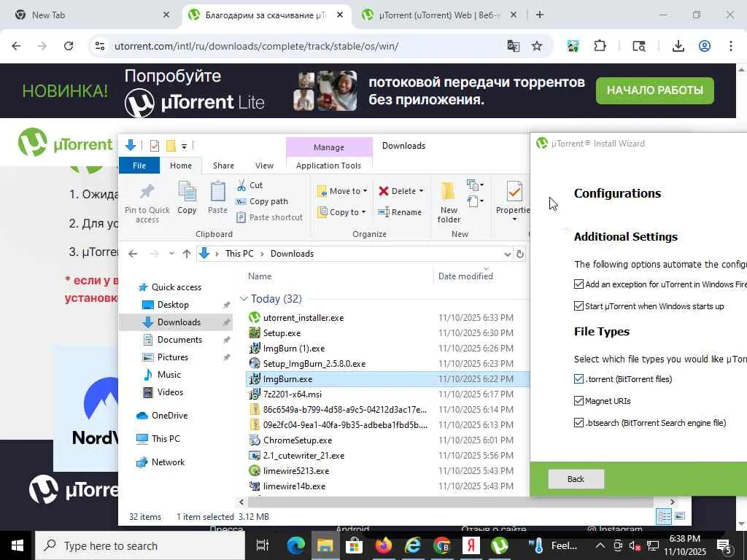Open Application Tools ribbon tab
The height and width of the screenshot is (560, 747).
tap(328, 166)
